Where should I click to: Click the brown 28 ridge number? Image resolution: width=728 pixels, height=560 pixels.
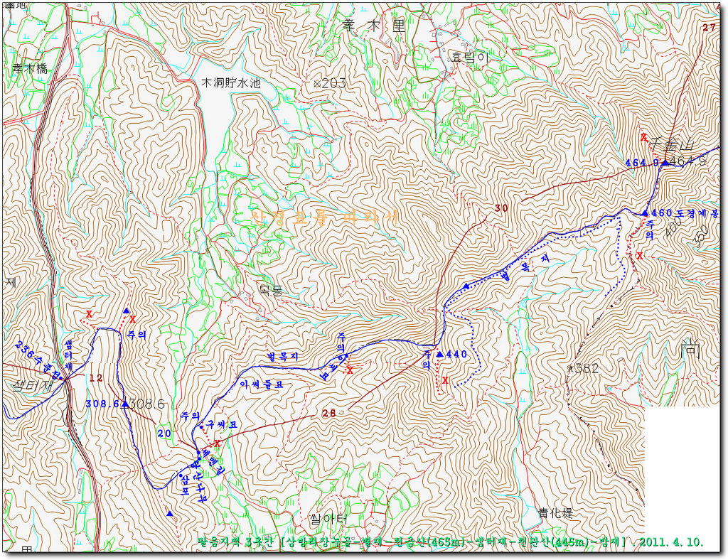tap(330, 414)
